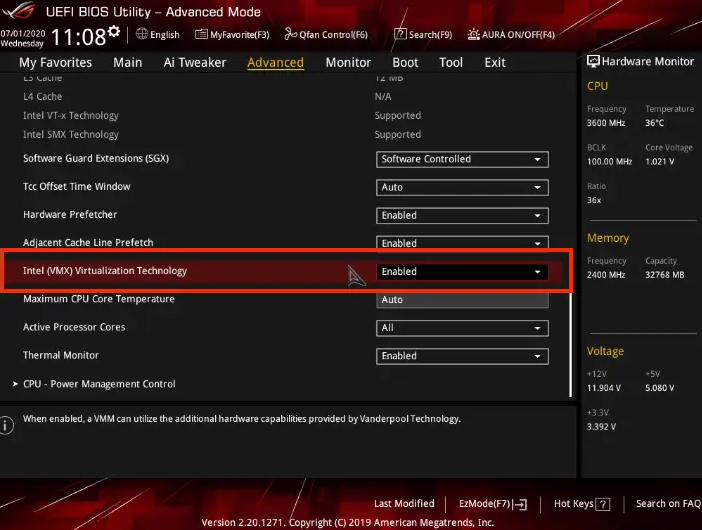Select Adjacent Cache Line Prefetch label
Viewport: 702px width, 530px height.
88,243
